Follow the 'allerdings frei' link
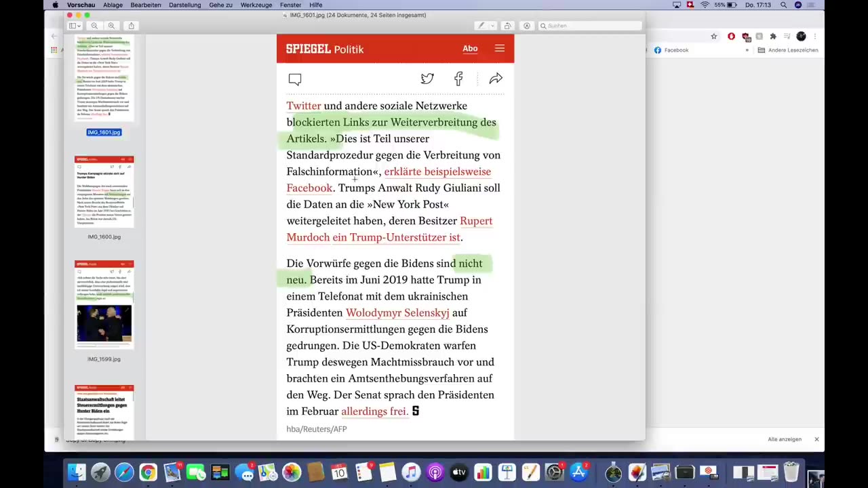 pos(374,411)
